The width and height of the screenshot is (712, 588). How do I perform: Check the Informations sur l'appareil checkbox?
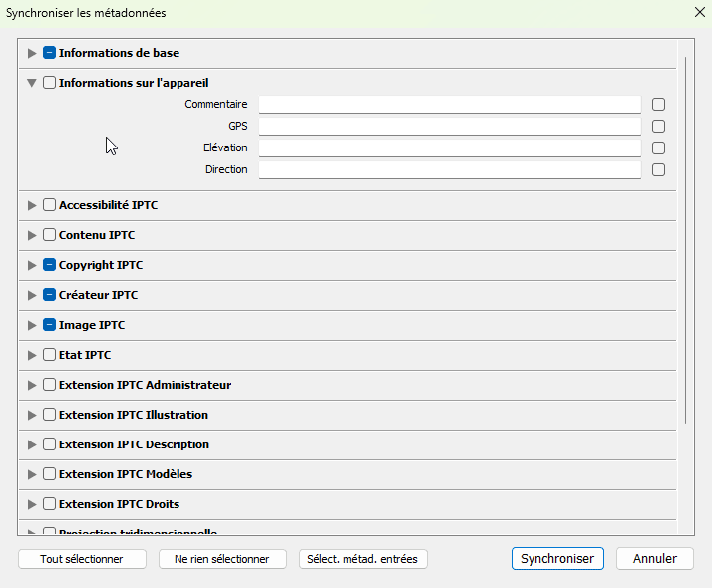coord(49,83)
